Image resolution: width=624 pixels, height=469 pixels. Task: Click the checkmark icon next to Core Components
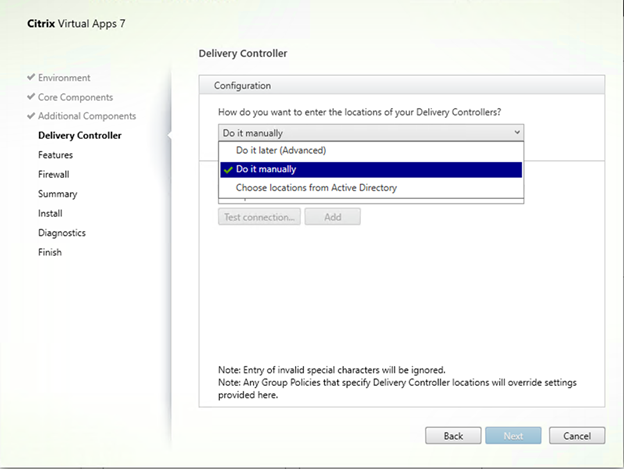tap(31, 97)
